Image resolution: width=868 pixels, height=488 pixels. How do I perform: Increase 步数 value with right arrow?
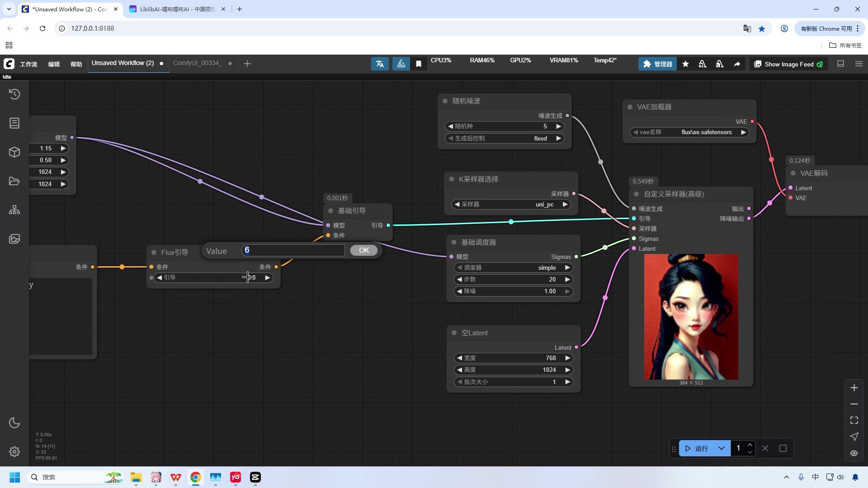click(567, 280)
